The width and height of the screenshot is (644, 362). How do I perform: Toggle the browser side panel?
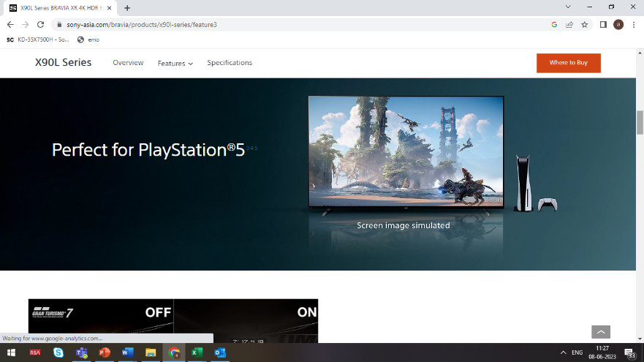click(x=603, y=25)
